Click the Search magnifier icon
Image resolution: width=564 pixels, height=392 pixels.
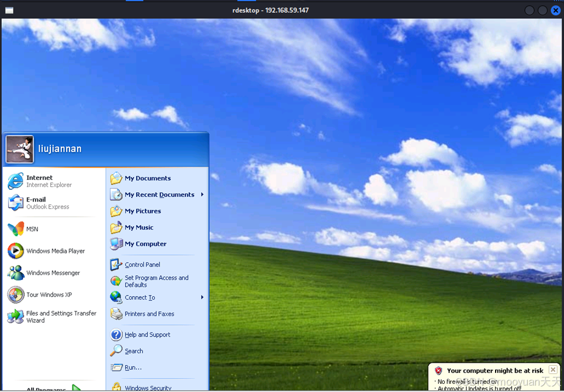(116, 351)
